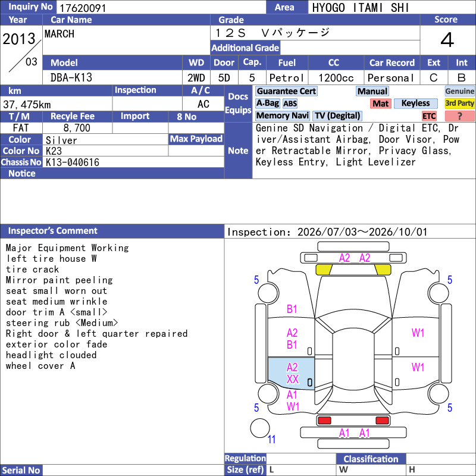The width and height of the screenshot is (476, 476).
Task: Select the red ETC badge
Action: coord(429,116)
